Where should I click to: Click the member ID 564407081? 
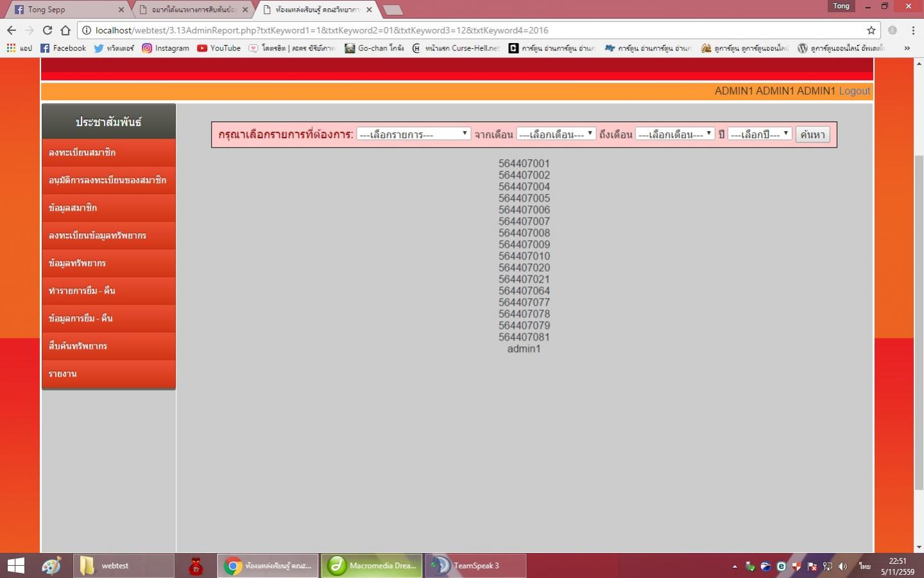[x=524, y=337]
